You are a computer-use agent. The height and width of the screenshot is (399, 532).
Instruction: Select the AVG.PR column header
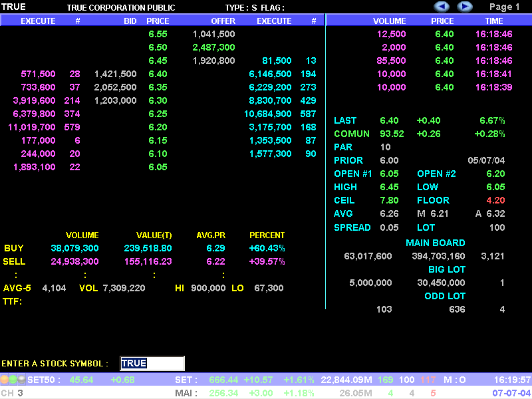pos(211,235)
